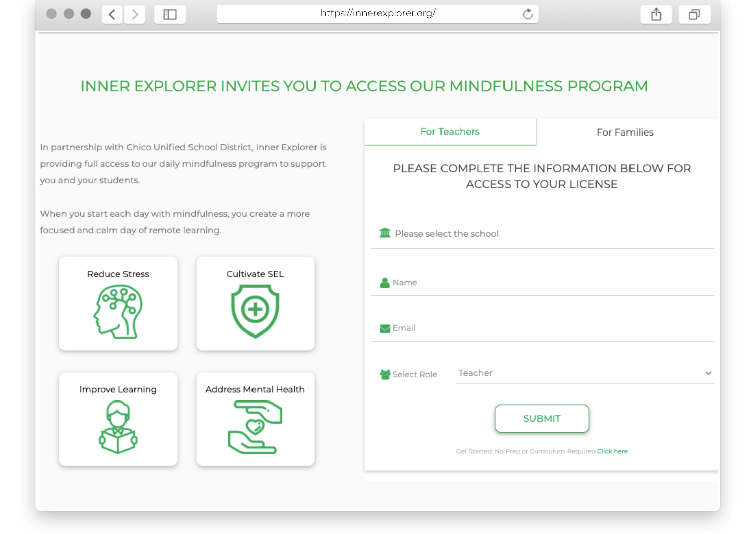Open the browser share button

(x=656, y=14)
